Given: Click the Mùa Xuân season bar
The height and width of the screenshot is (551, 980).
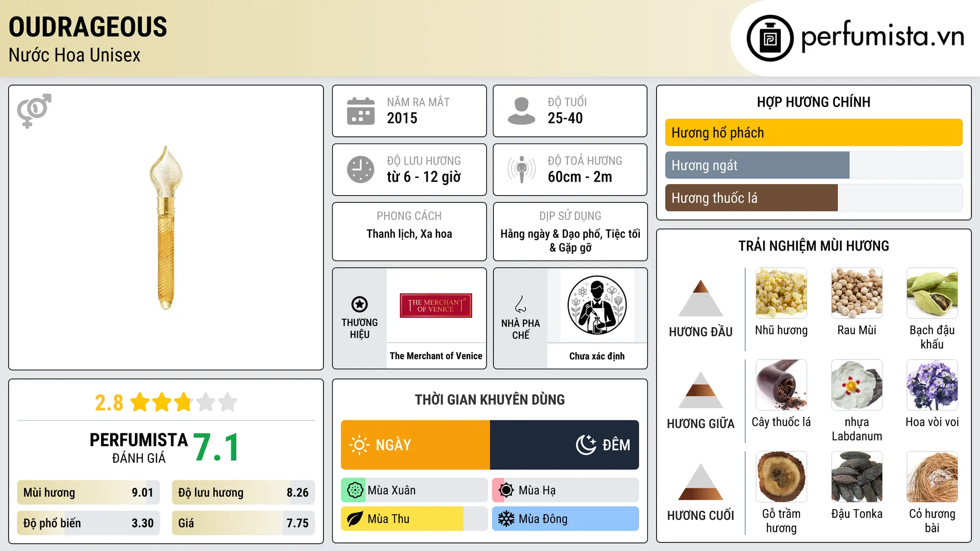Looking at the screenshot, I should (x=414, y=490).
